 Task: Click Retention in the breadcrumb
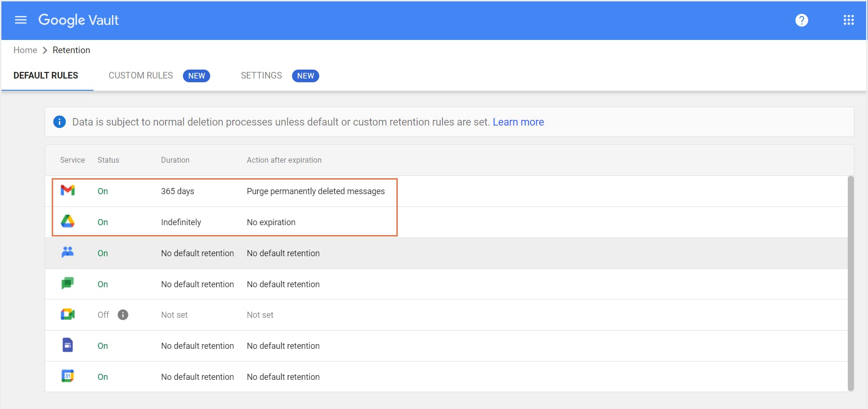[71, 50]
